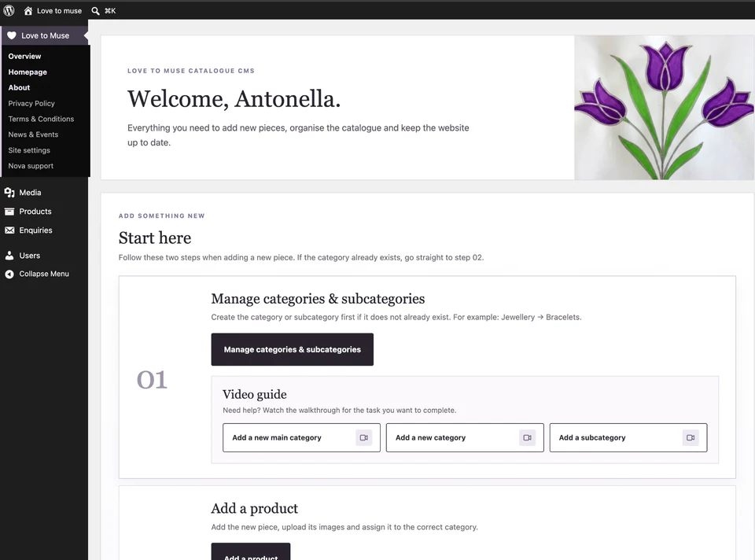Click the Add a product button
The width and height of the screenshot is (755, 560).
pyautogui.click(x=251, y=552)
